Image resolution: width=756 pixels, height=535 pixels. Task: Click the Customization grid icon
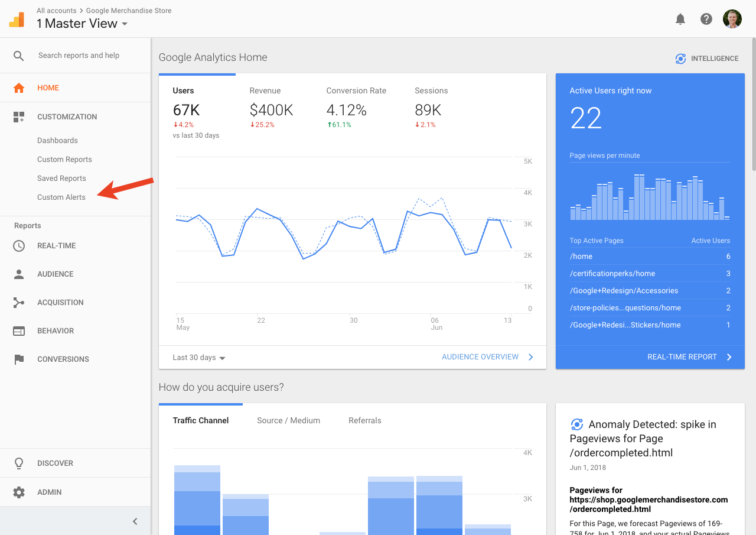pos(19,117)
